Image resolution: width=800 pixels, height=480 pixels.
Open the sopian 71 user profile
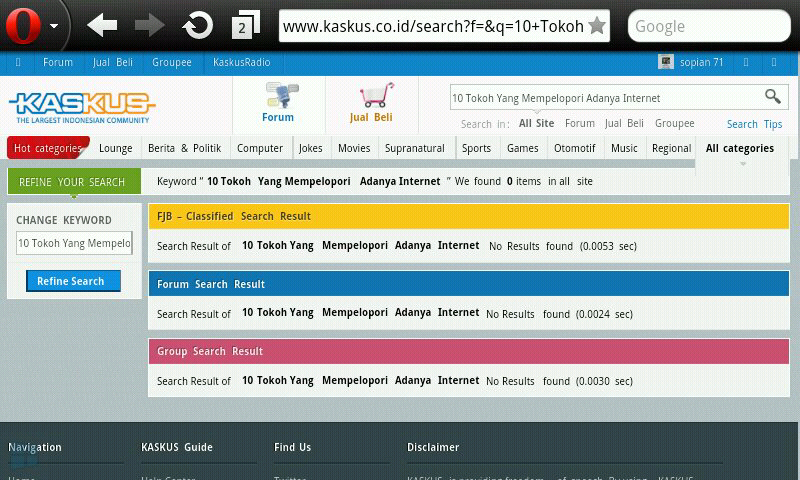[x=702, y=62]
